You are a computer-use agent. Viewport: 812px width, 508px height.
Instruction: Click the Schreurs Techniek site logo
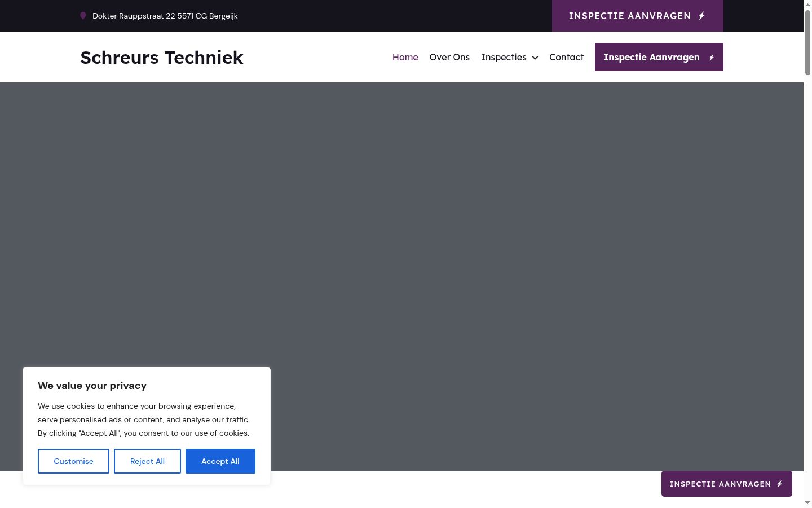point(162,57)
